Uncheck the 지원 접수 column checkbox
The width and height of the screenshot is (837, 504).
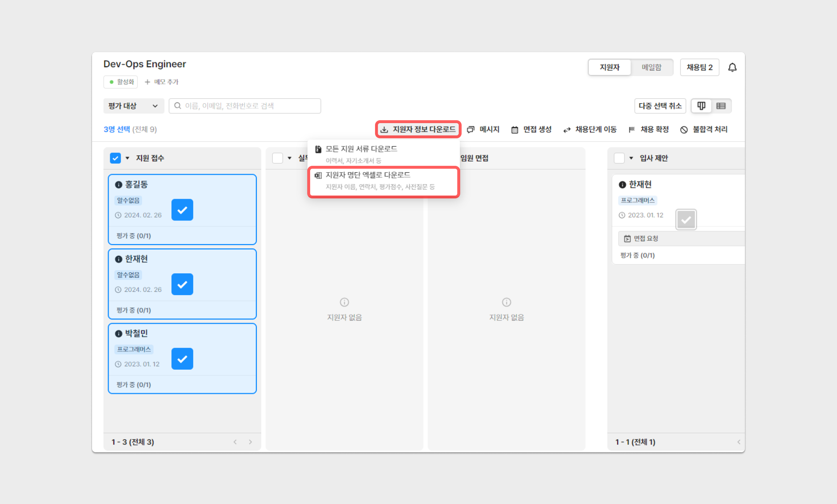115,158
